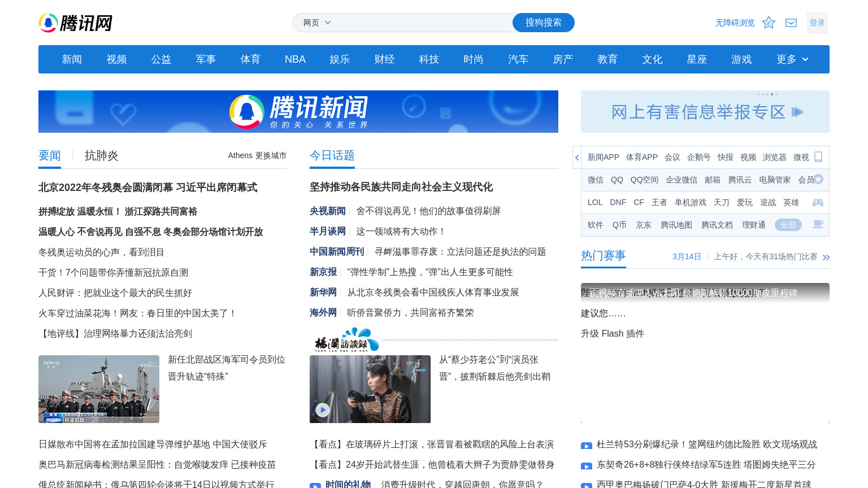Image resolution: width=868 pixels, height=488 pixels.
Task: Open the mail envelope icon in header
Action: click(791, 23)
